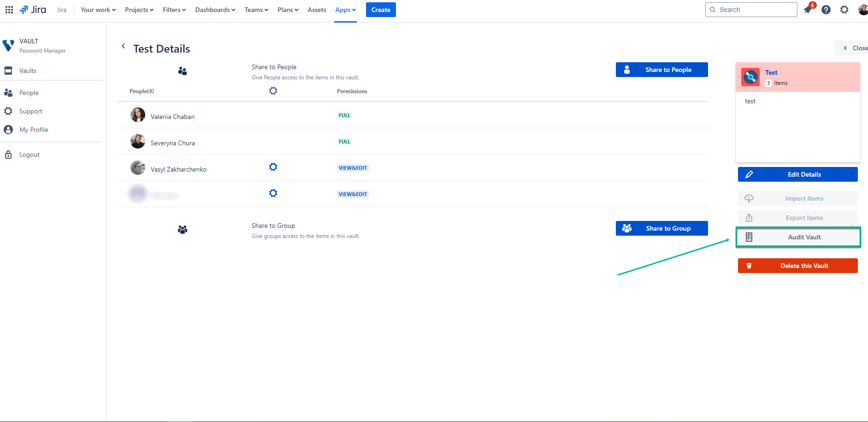
Task: Expand the Projects dropdown
Action: (139, 9)
